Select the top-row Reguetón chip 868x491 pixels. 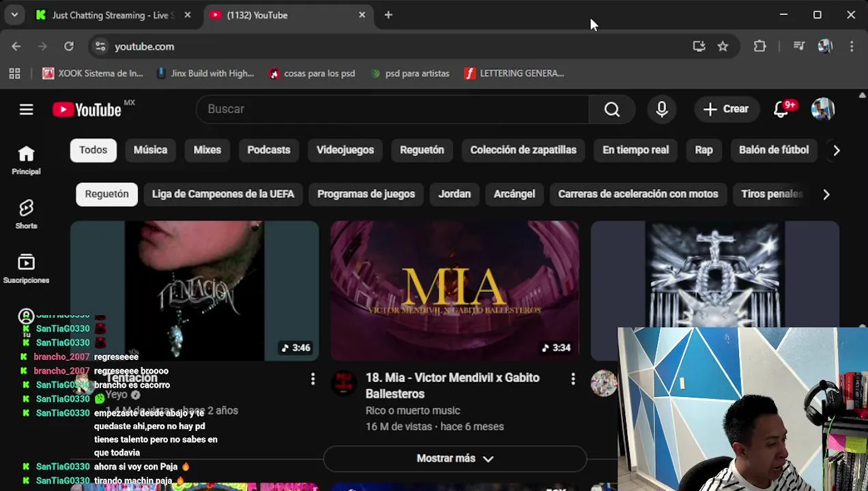coord(422,150)
